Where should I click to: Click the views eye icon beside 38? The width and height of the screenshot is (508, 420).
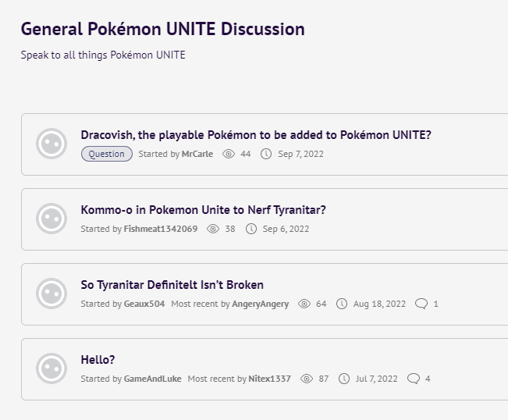tap(213, 229)
